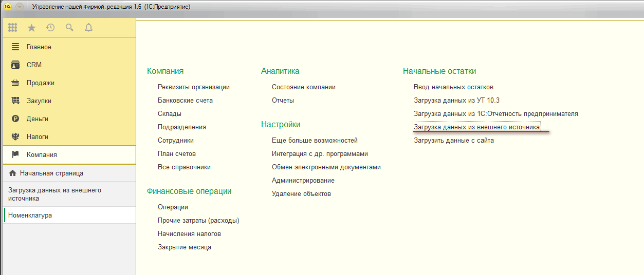The width and height of the screenshot is (644, 275).
Task: Open the title bar main menu dropdown
Action: 20,7
